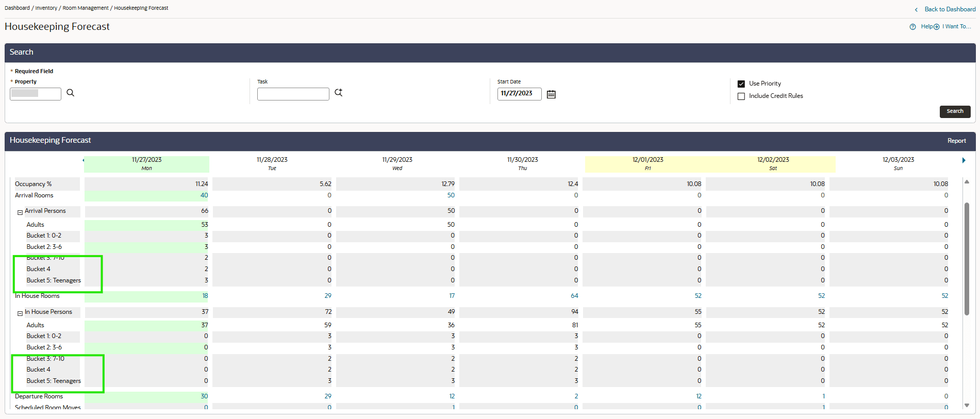Click the Bucket 5: Teenagers arrival label
This screenshot has width=980, height=419.
tap(54, 280)
